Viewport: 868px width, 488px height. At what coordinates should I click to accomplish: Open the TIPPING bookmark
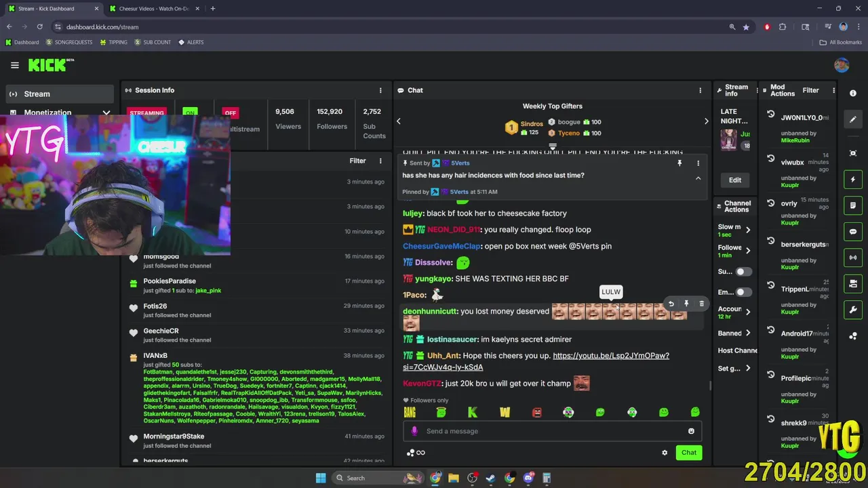click(113, 42)
